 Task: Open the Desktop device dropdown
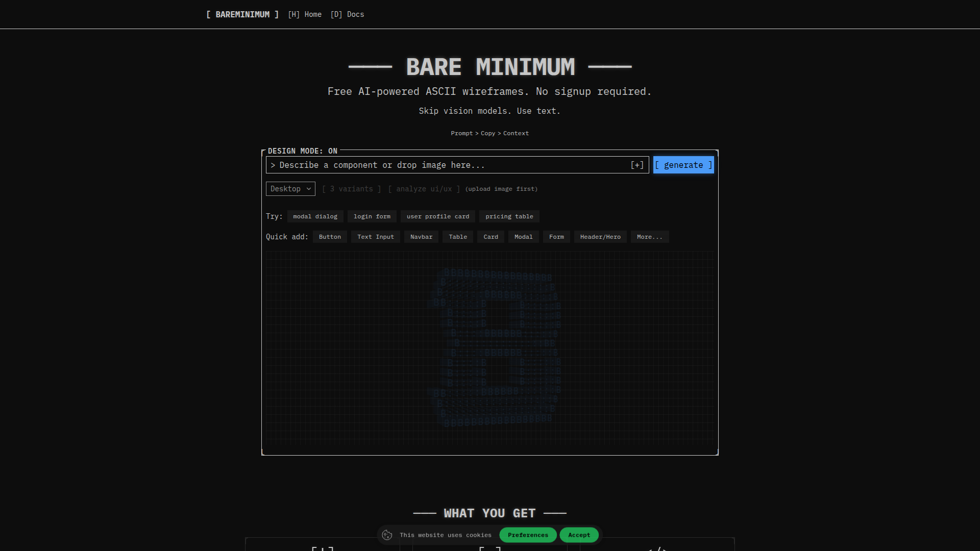[x=290, y=189]
